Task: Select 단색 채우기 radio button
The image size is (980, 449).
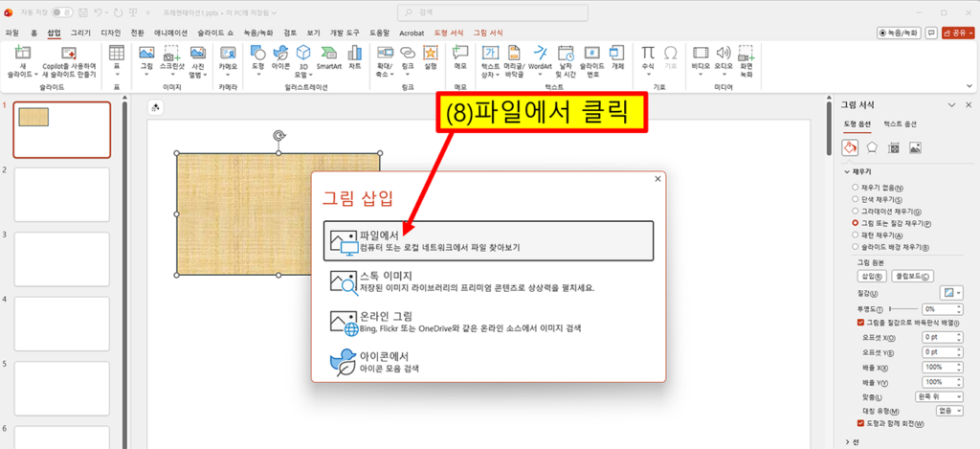Action: pyautogui.click(x=855, y=199)
